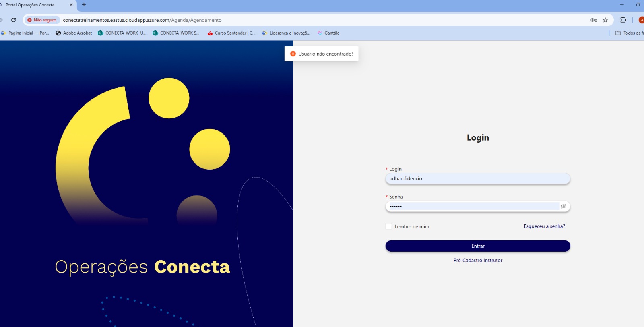This screenshot has height=327, width=644.
Task: Open a new browser tab
Action: click(x=84, y=5)
